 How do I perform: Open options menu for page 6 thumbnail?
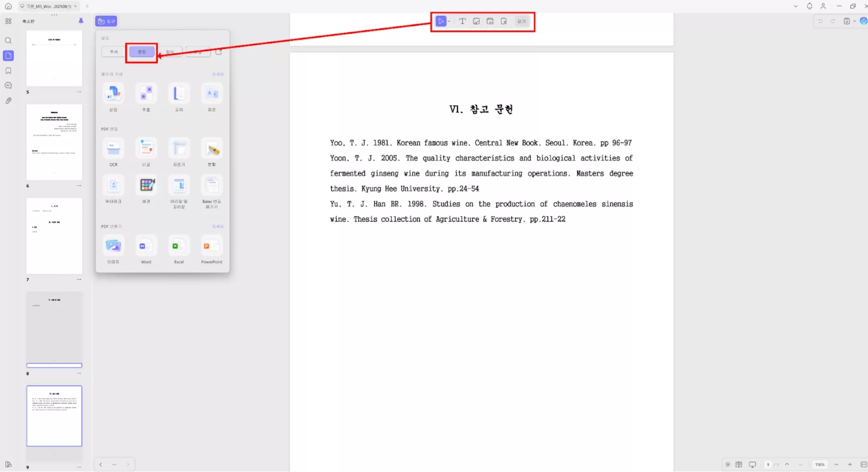point(79,185)
